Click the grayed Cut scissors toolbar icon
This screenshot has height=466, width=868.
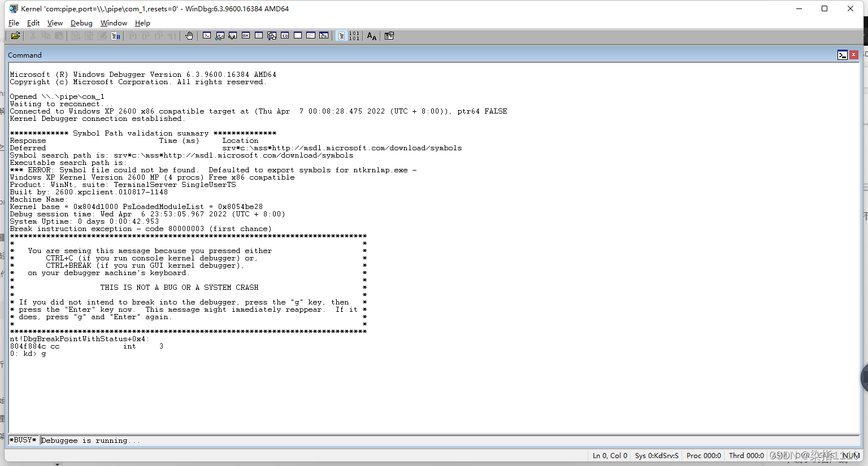33,36
